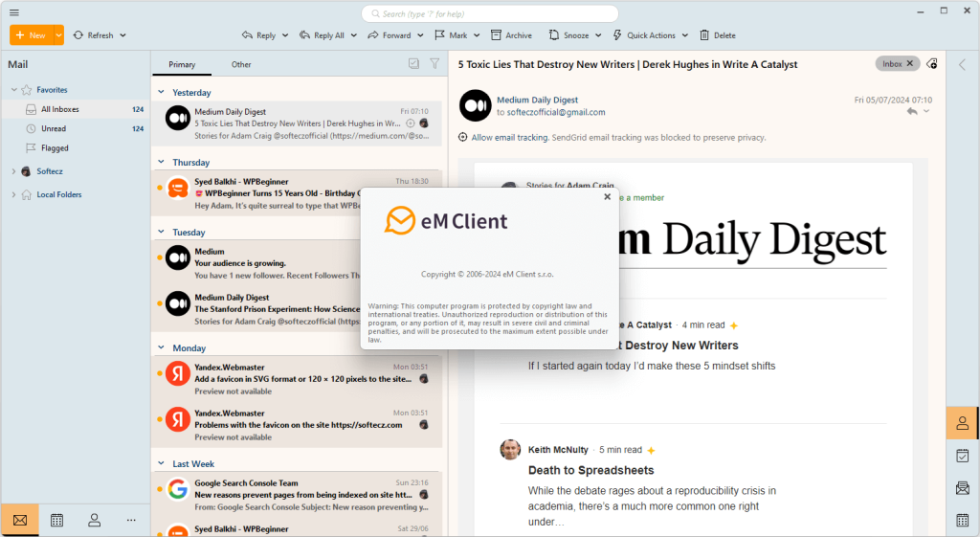The image size is (980, 537).
Task: Open the Flagged folder
Action: [x=76, y=148]
